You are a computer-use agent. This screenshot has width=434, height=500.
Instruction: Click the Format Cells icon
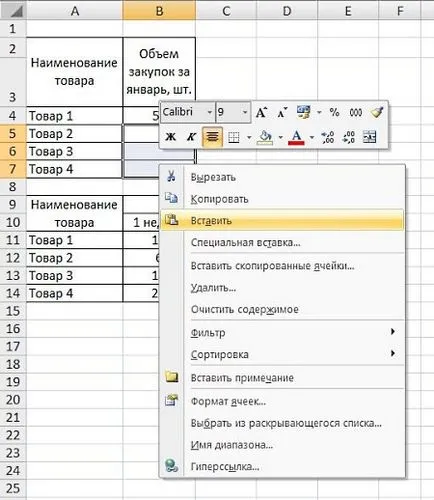[172, 400]
